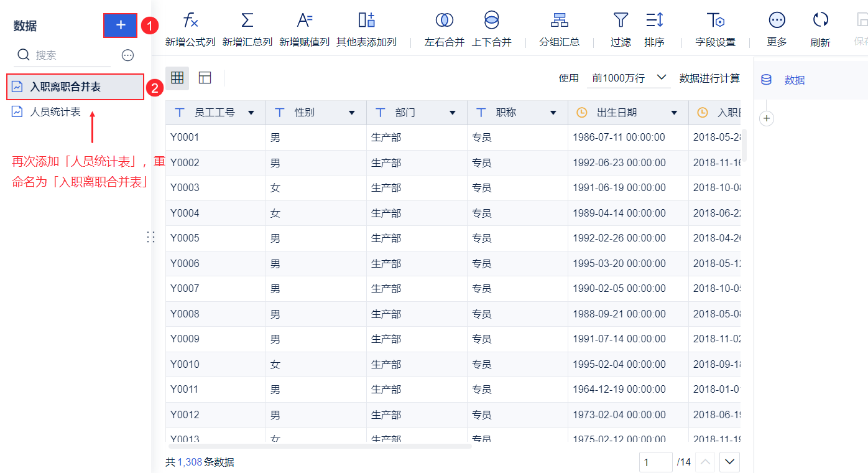Open the 员工工号 column dropdown arrow
The height and width of the screenshot is (473, 868).
(x=251, y=113)
